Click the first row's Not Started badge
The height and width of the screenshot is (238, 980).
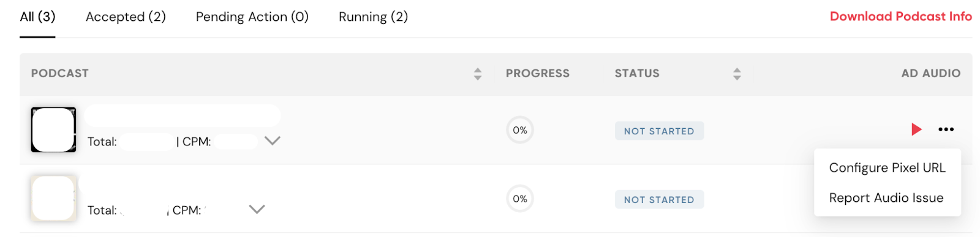659,131
